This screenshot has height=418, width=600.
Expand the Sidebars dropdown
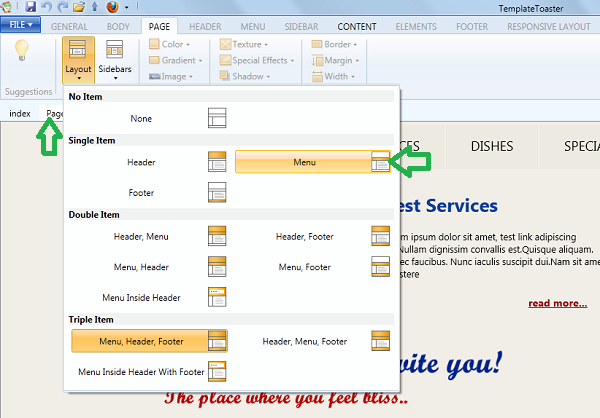click(115, 61)
